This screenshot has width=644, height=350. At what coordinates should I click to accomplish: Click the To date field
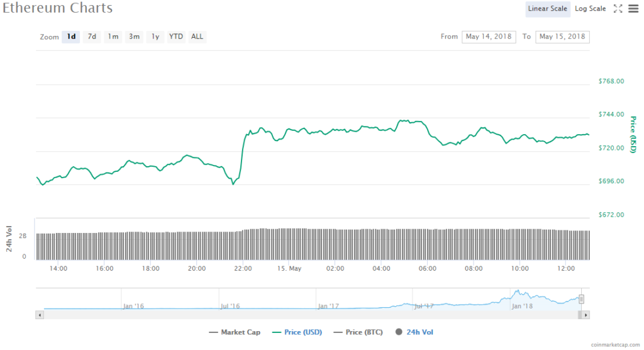(x=562, y=37)
